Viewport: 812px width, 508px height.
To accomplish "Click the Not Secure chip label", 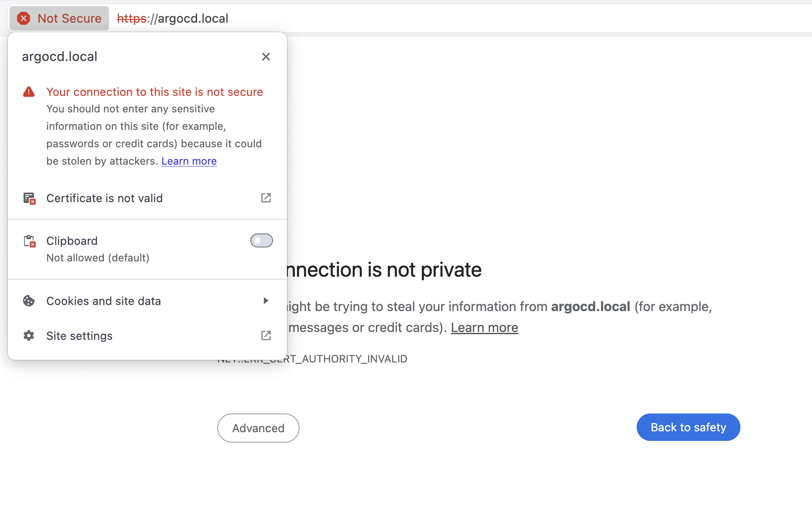I will coord(69,18).
